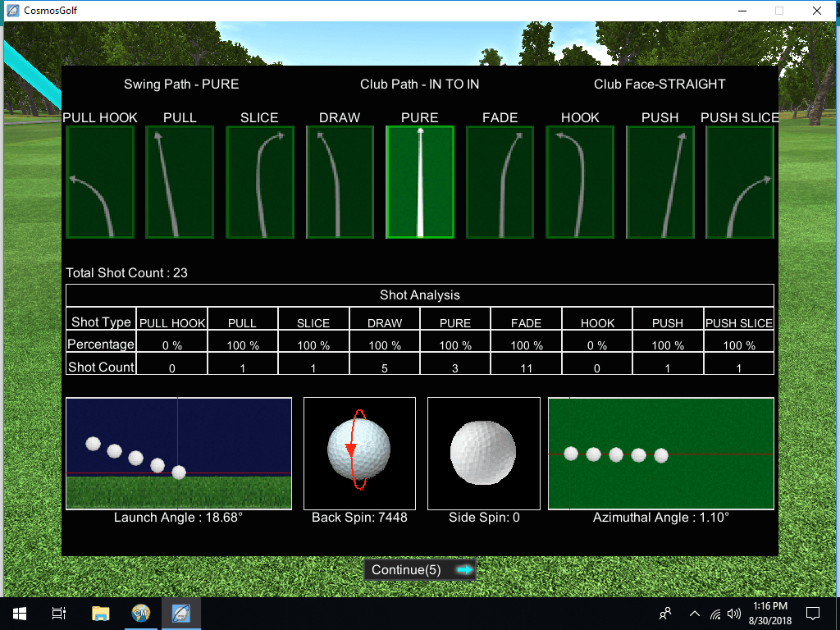The height and width of the screenshot is (630, 840).
Task: Select the Launch Angle trajectory panel
Action: [178, 453]
